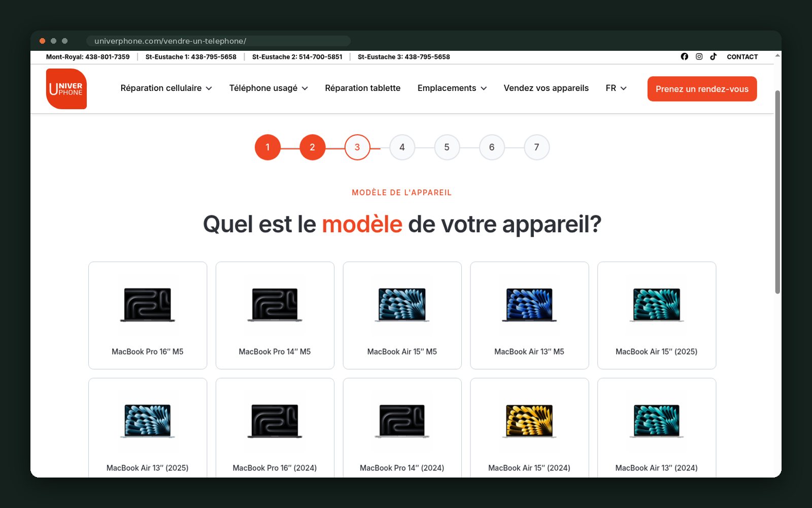Click the "MacBook Air 15″ M5" label
The height and width of the screenshot is (508, 812).
(402, 352)
